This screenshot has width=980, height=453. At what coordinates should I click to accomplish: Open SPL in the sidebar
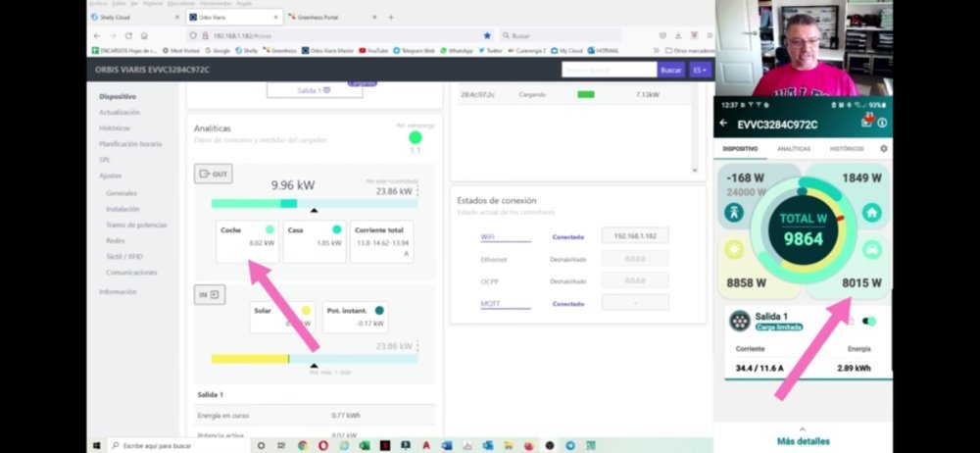click(105, 160)
